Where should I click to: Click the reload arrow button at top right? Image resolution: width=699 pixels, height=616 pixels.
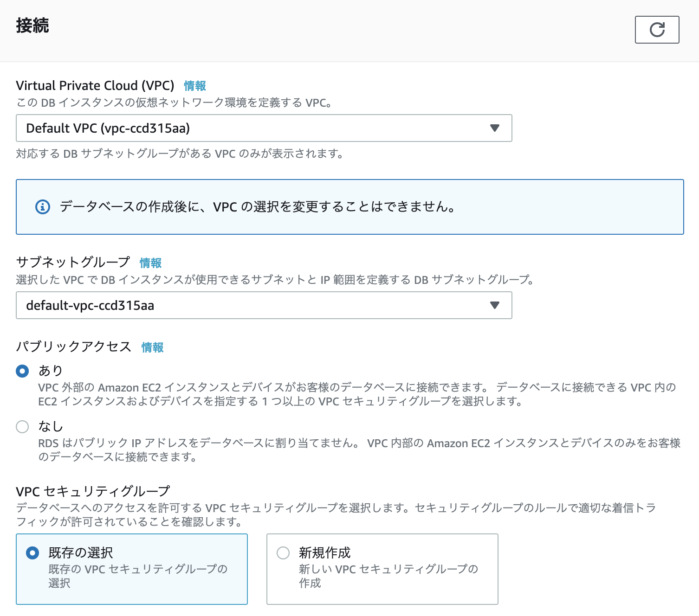(657, 30)
